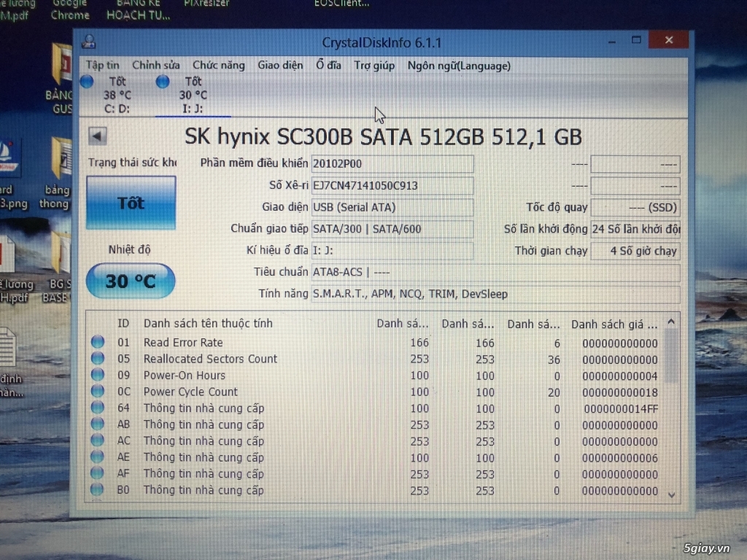Click the serial number field
The height and width of the screenshot is (560, 747).
[x=392, y=185]
